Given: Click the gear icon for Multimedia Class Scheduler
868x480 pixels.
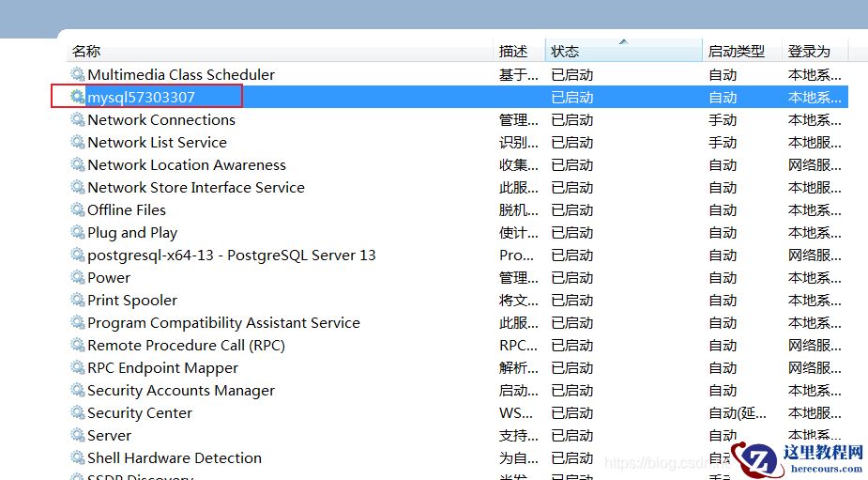Looking at the screenshot, I should (x=78, y=74).
